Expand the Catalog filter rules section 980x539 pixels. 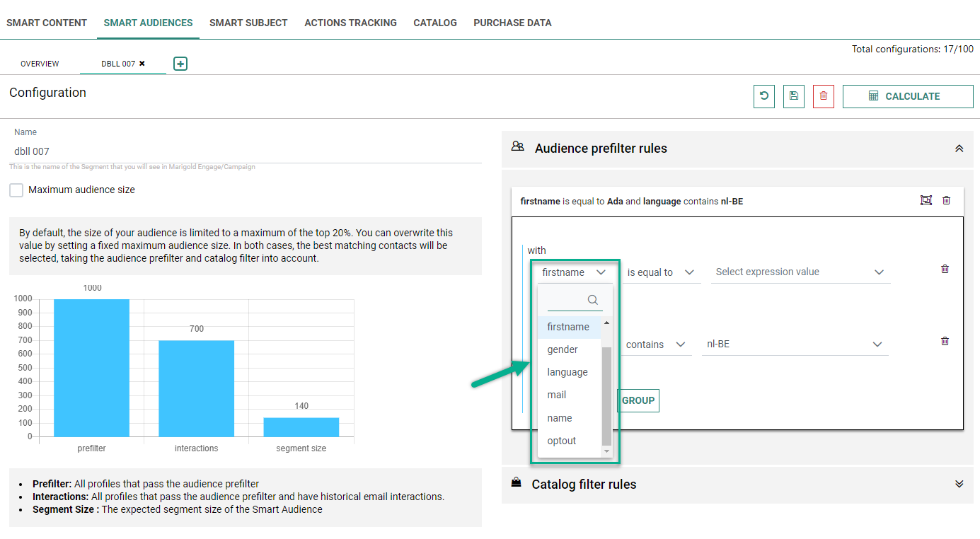click(x=959, y=485)
